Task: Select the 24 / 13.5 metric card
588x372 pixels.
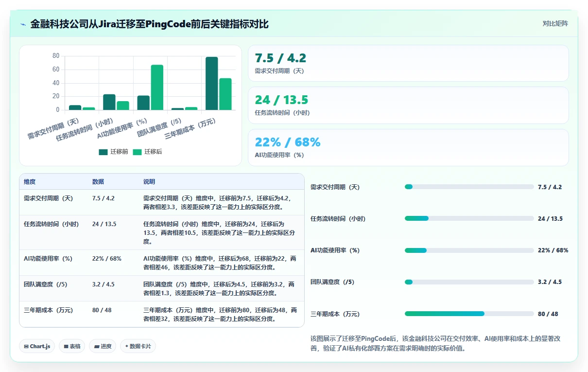Action: [408, 105]
